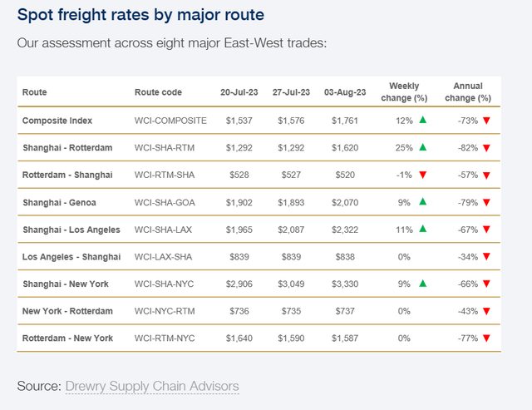Click the Annual change (%) header
The height and width of the screenshot is (410, 532).
pos(468,92)
